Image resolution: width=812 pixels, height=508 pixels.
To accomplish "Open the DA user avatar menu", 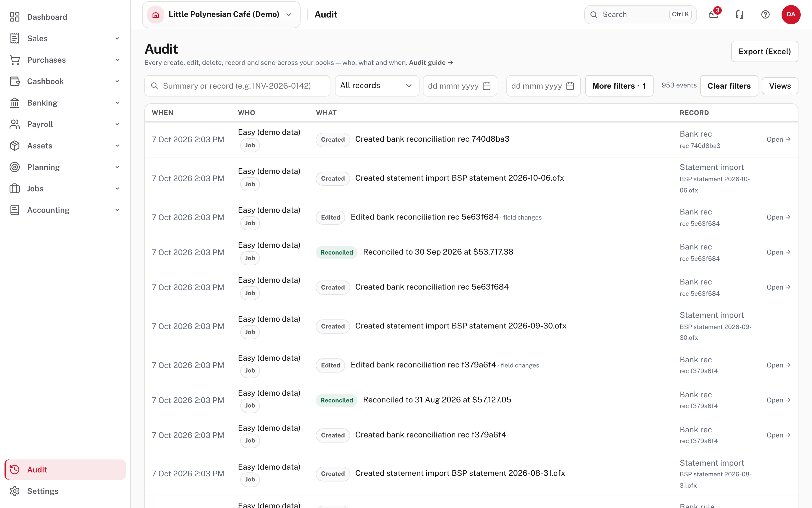I will pos(791,14).
